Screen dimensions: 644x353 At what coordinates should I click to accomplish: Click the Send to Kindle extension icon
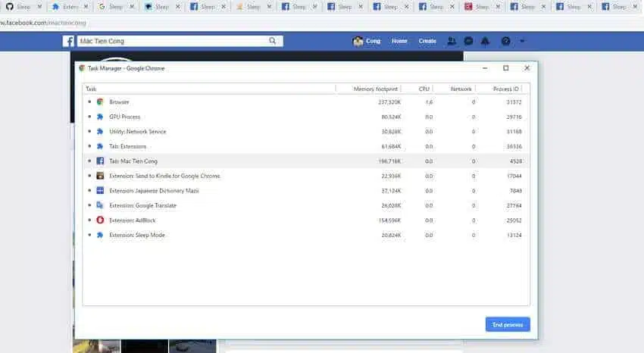click(100, 176)
